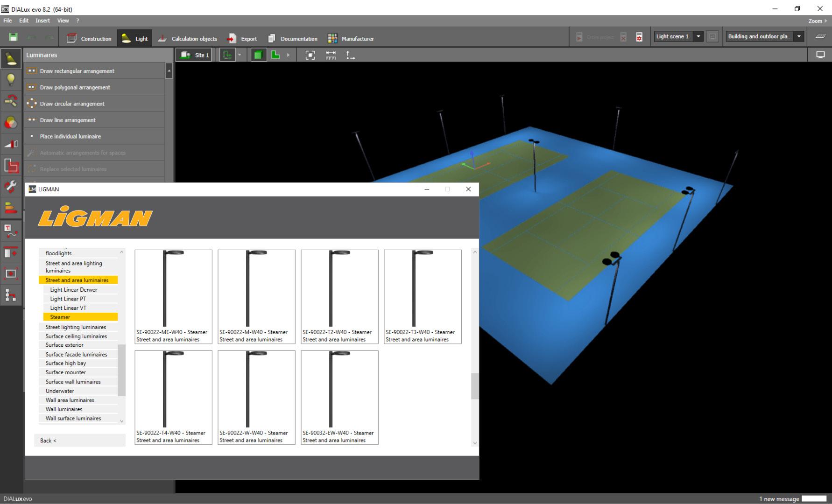Open the Light scene 1 dropdown
Image resolution: width=832 pixels, height=504 pixels.
pos(698,36)
